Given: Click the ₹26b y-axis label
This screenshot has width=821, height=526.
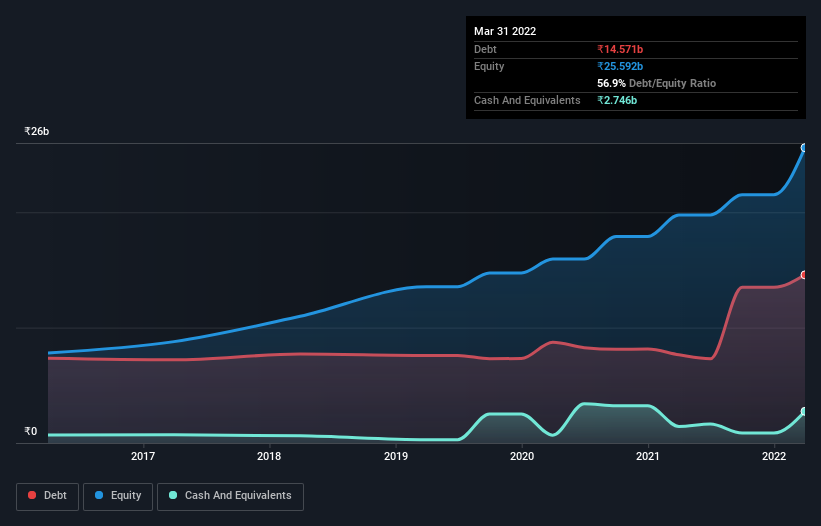Looking at the screenshot, I should click(37, 131).
